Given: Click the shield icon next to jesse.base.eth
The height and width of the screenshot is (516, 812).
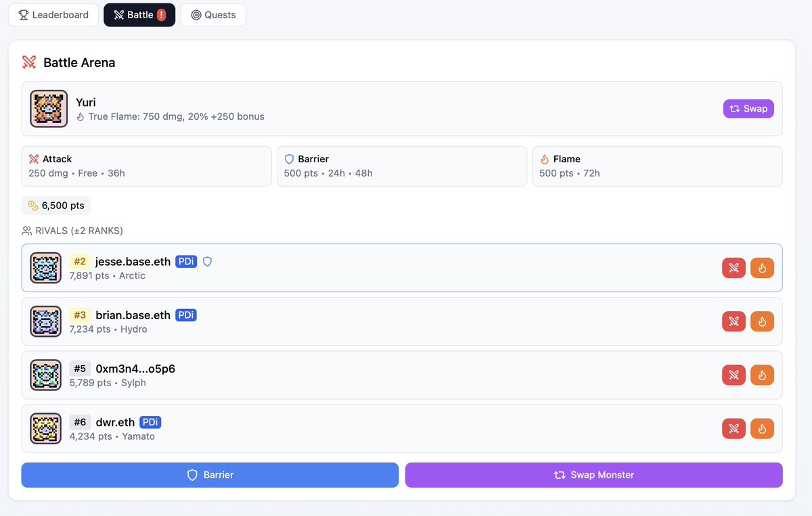Looking at the screenshot, I should [208, 261].
